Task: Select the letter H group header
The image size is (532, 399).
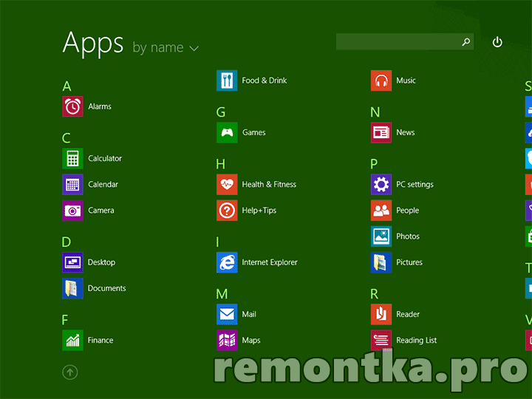Action: click(220, 164)
